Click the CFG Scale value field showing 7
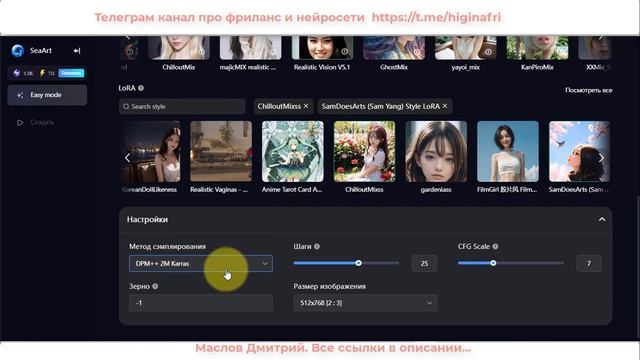The image size is (640, 360). coord(589,263)
